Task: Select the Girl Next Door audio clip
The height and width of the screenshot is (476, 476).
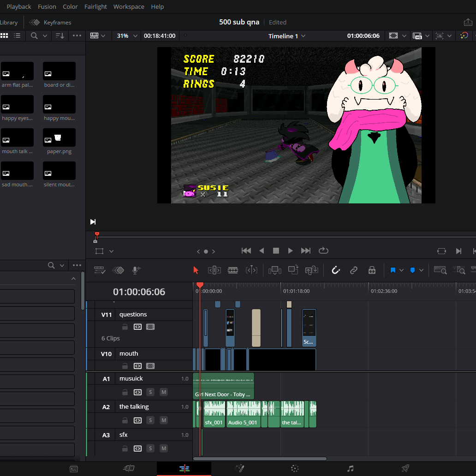Action: pyautogui.click(x=223, y=386)
